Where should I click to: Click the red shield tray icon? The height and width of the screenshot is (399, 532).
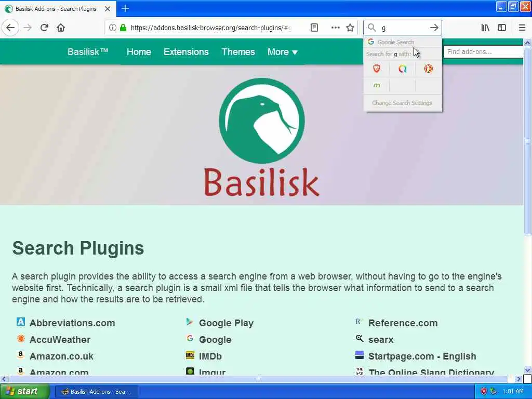[484, 392]
